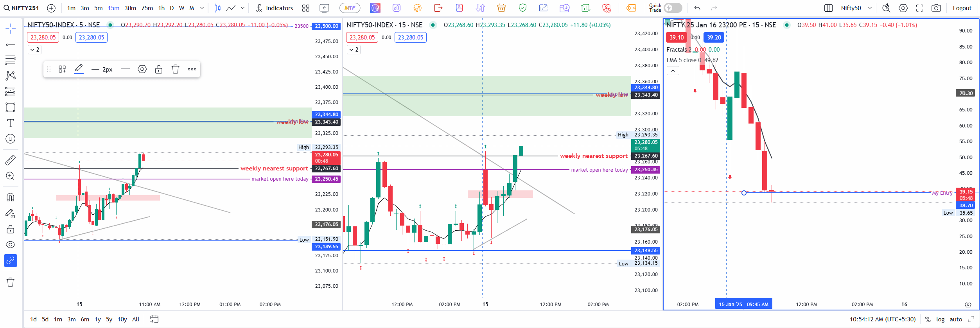Expand chart type dropdown
This screenshot has height=328, width=980.
coord(242,8)
